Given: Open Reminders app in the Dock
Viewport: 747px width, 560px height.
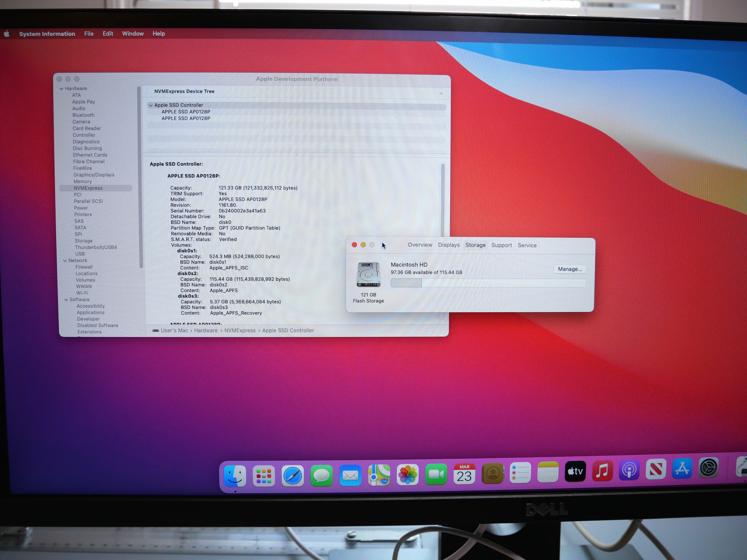Looking at the screenshot, I should pos(520,473).
